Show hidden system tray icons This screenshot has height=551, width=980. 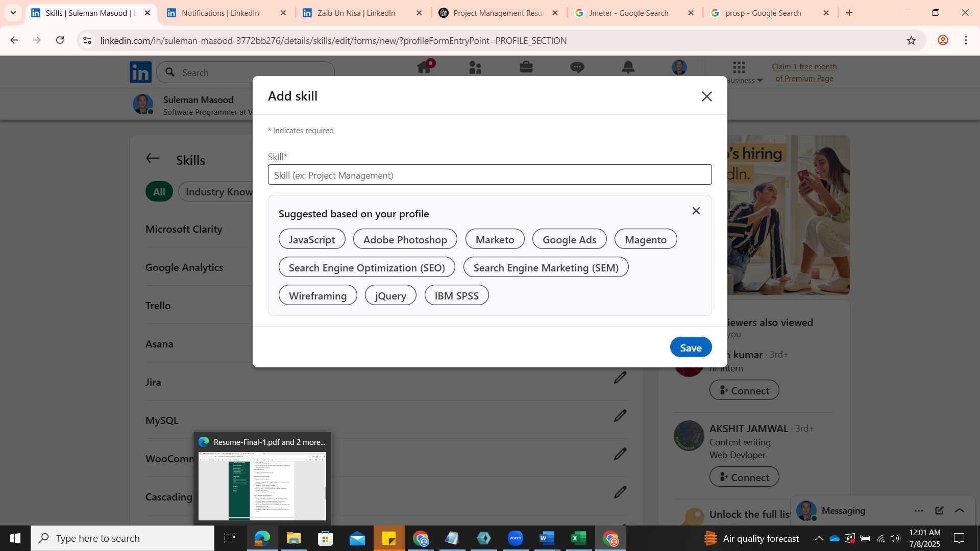tap(819, 538)
